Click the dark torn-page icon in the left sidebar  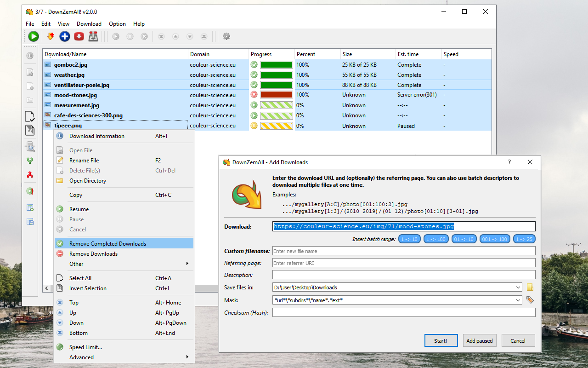coord(30,130)
